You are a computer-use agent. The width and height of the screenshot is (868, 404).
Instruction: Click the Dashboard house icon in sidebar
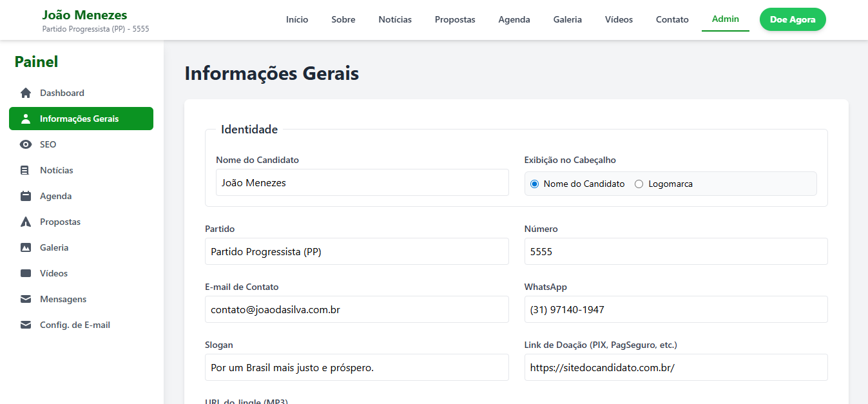(x=26, y=93)
